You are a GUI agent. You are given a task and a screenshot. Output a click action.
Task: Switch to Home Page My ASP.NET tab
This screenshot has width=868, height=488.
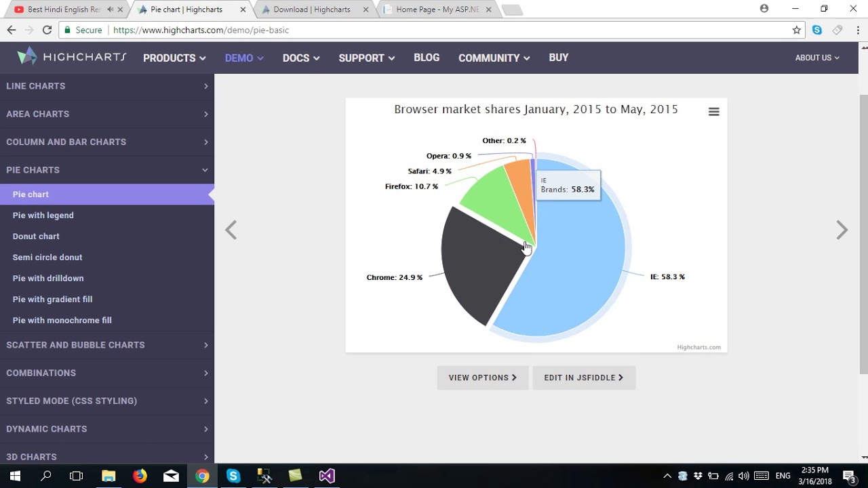[x=437, y=9]
